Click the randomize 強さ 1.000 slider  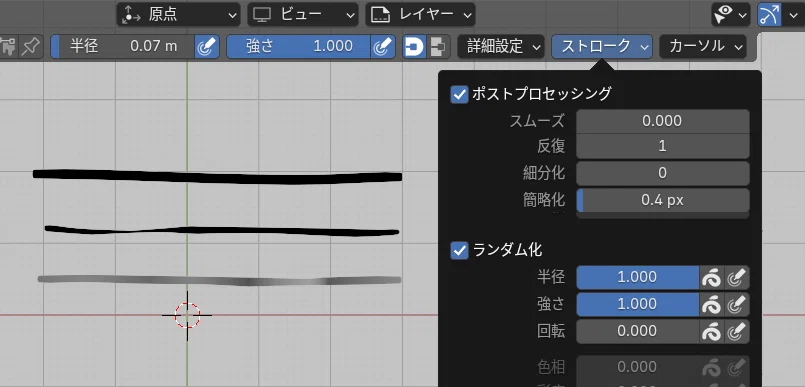pyautogui.click(x=637, y=304)
